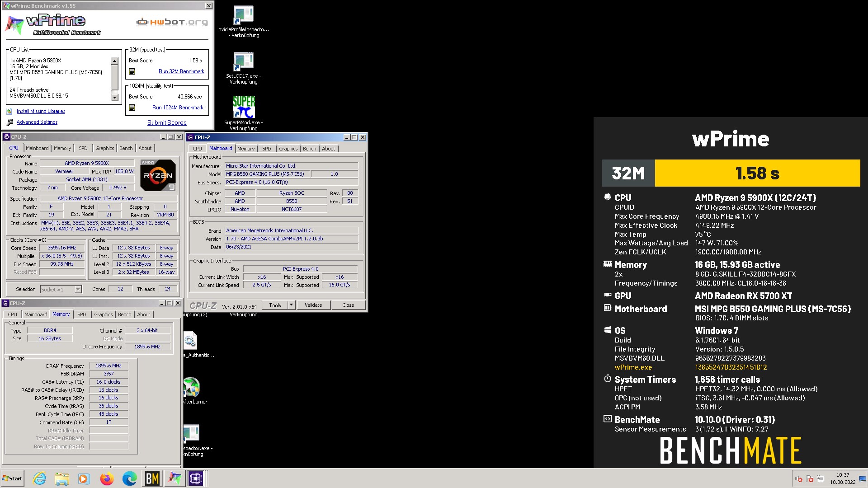Screen dimensions: 868x488
Task: Switch to wPrime via its taskbar icon
Action: click(x=175, y=479)
